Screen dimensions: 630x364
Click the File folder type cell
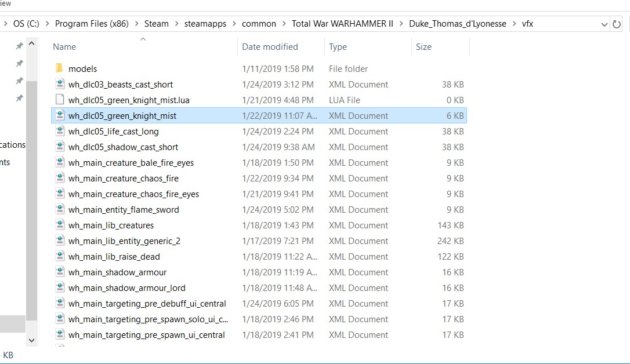[348, 68]
